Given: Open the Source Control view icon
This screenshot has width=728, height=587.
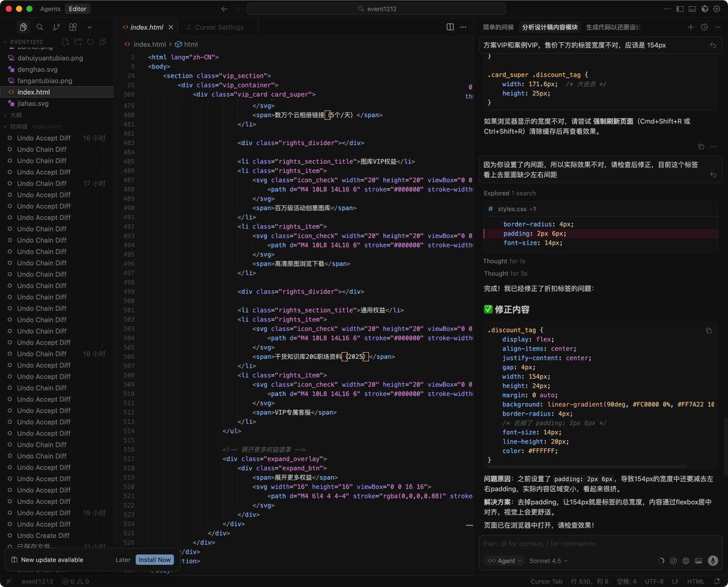Looking at the screenshot, I should [56, 27].
